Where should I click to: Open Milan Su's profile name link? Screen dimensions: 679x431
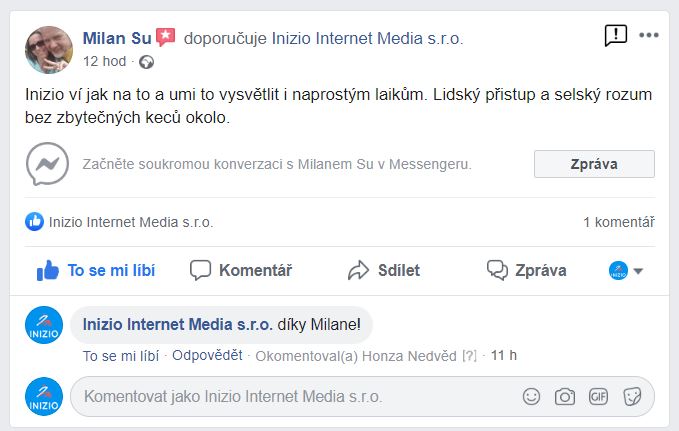coord(117,38)
